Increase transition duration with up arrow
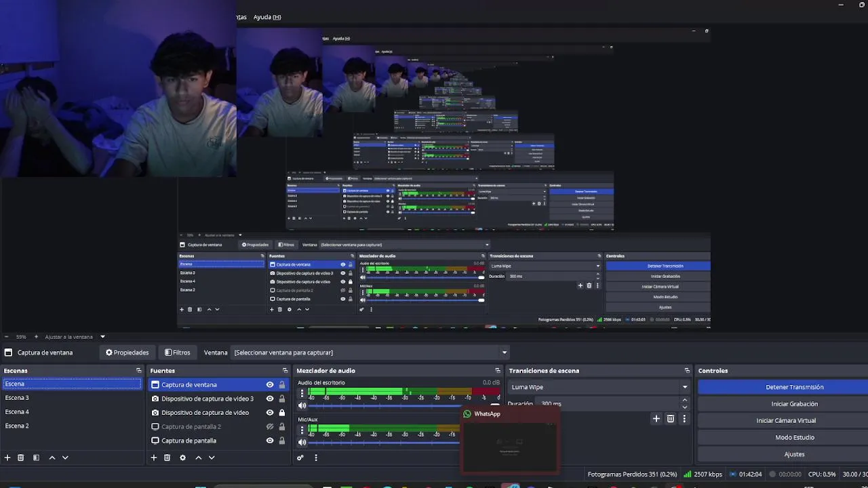The height and width of the screenshot is (488, 868). 684,401
